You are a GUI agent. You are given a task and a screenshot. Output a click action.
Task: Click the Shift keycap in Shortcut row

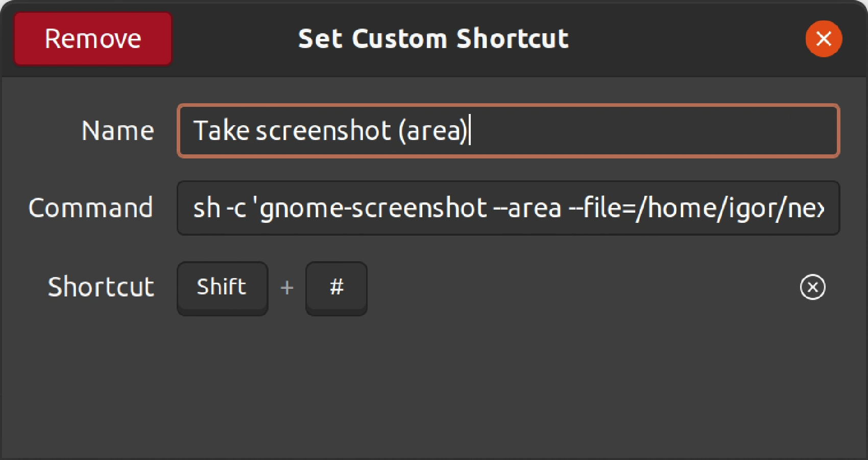pos(222,287)
